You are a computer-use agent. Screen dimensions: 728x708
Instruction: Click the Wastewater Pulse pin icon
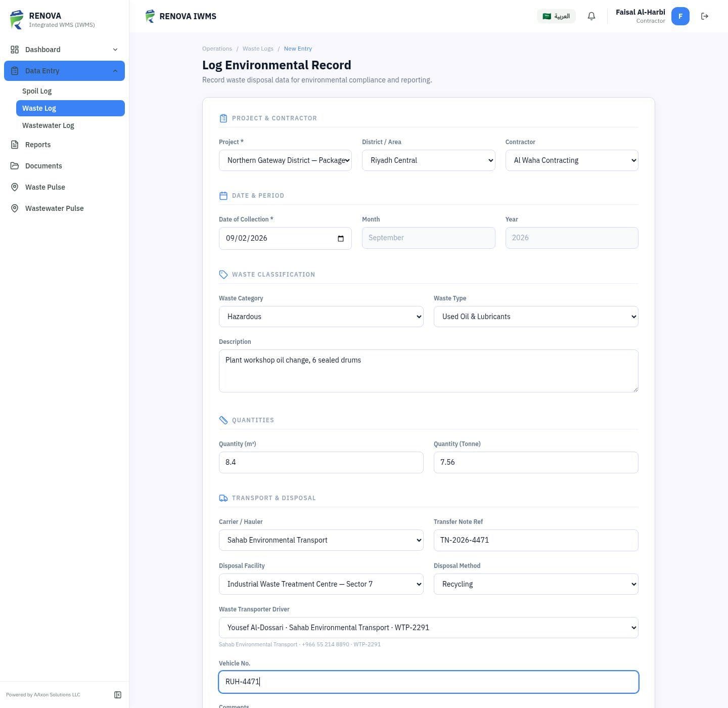tap(15, 208)
